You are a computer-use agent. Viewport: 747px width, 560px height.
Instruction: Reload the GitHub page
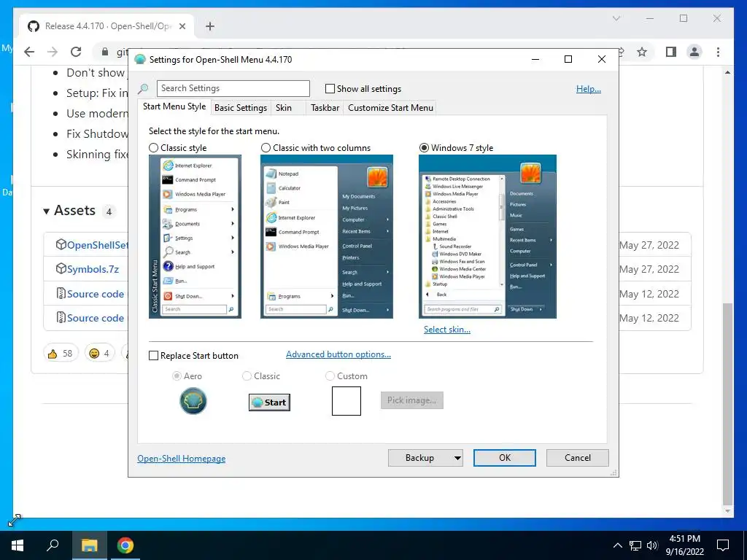click(x=76, y=52)
